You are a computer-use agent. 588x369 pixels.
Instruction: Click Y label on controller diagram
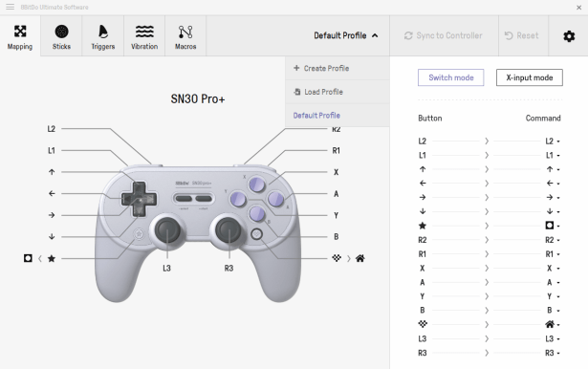336,216
